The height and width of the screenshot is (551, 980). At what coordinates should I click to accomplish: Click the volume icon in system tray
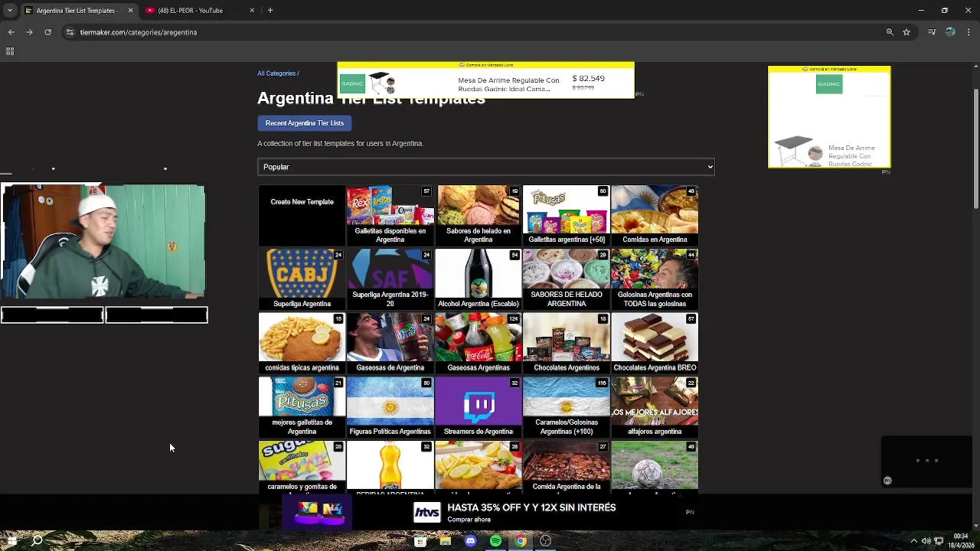(x=926, y=541)
